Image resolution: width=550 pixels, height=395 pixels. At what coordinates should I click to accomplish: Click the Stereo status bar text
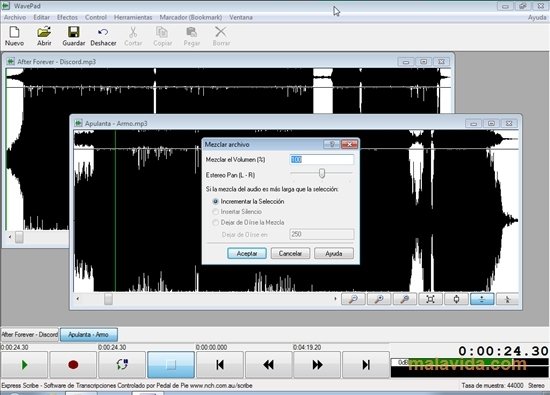click(x=536, y=386)
